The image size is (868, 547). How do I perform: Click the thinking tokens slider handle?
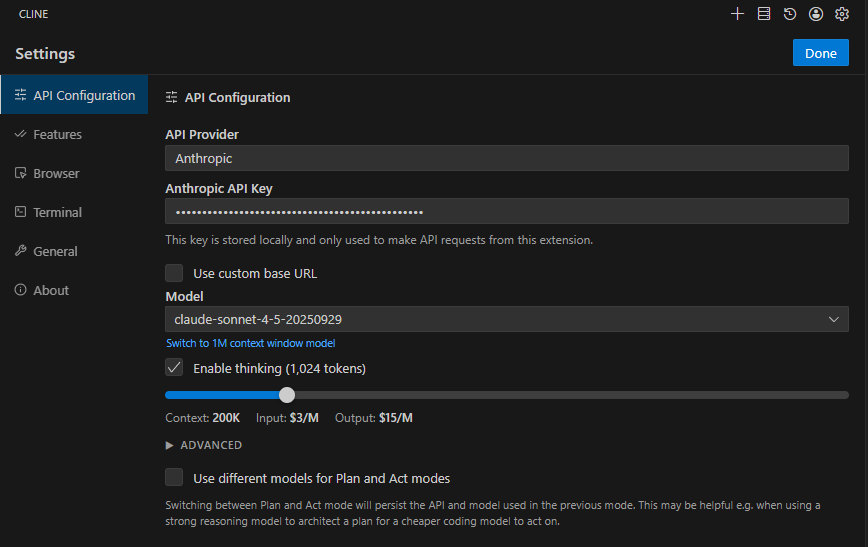(287, 395)
